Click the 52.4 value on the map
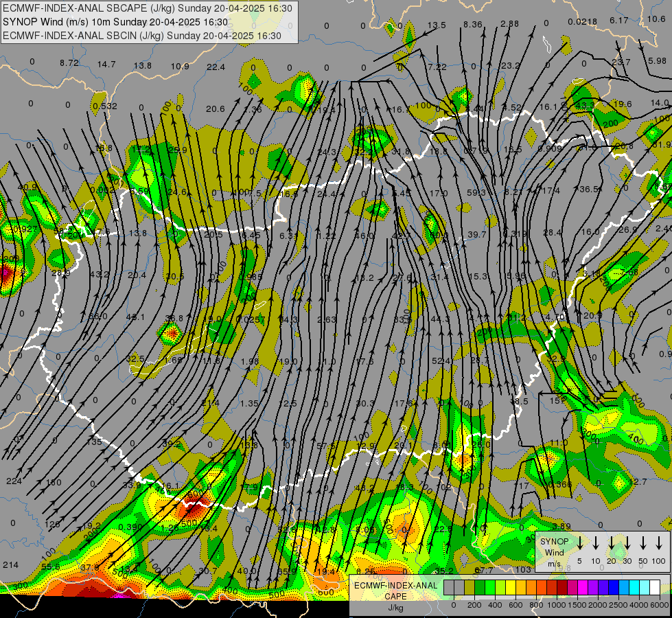672x618 pixels. pyautogui.click(x=441, y=361)
